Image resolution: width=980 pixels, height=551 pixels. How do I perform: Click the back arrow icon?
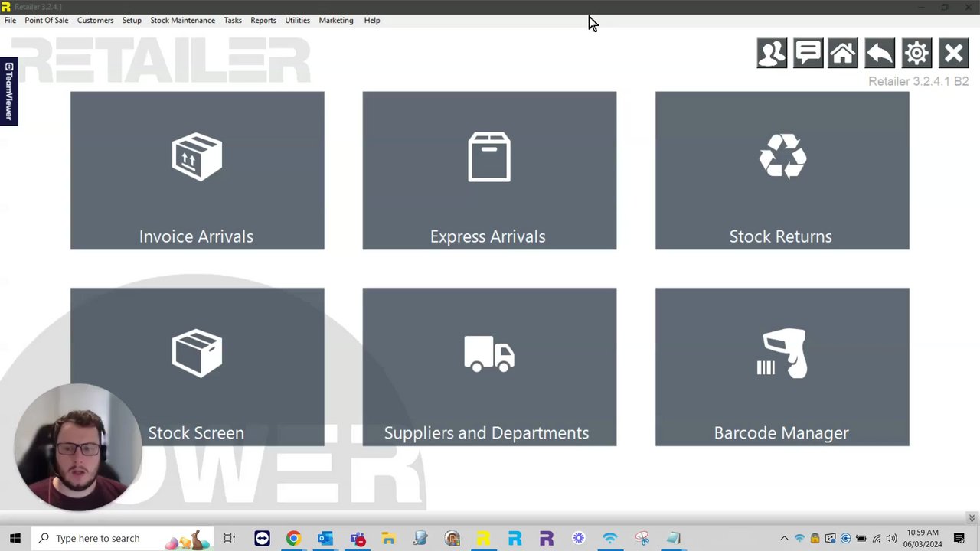point(880,54)
